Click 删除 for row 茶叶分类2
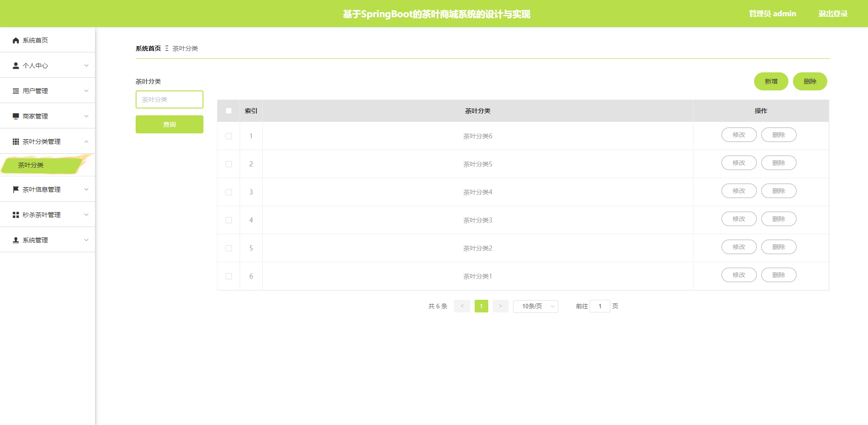Image resolution: width=868 pixels, height=425 pixels. 779,247
